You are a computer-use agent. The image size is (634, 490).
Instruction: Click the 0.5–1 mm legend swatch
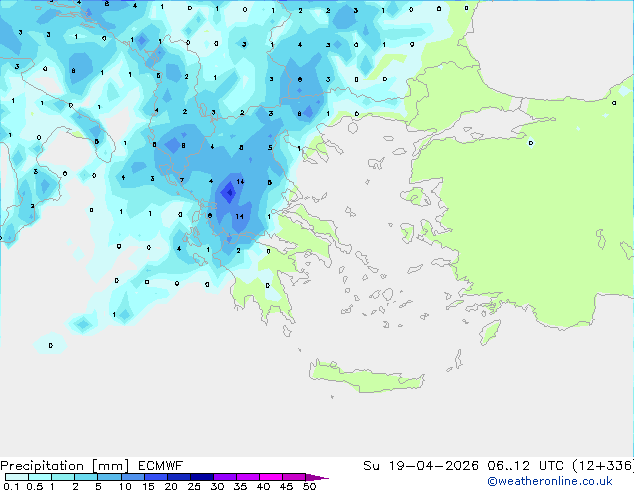[x=40, y=477]
